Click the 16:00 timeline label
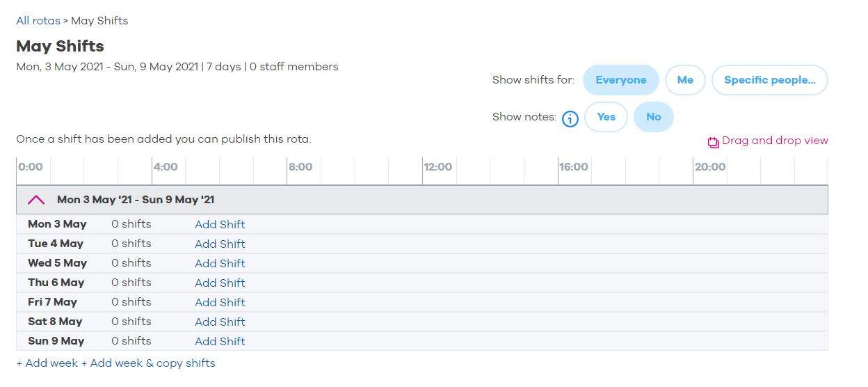The width and height of the screenshot is (868, 387). point(574,167)
